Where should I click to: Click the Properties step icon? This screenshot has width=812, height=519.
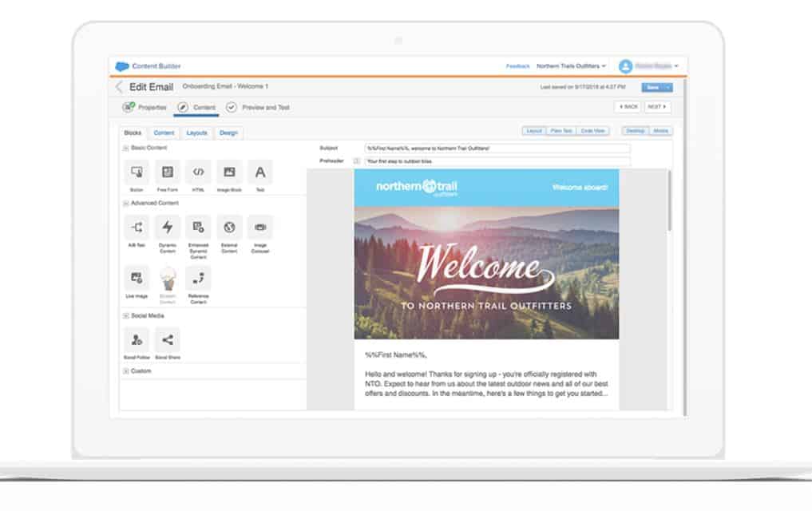tap(129, 107)
